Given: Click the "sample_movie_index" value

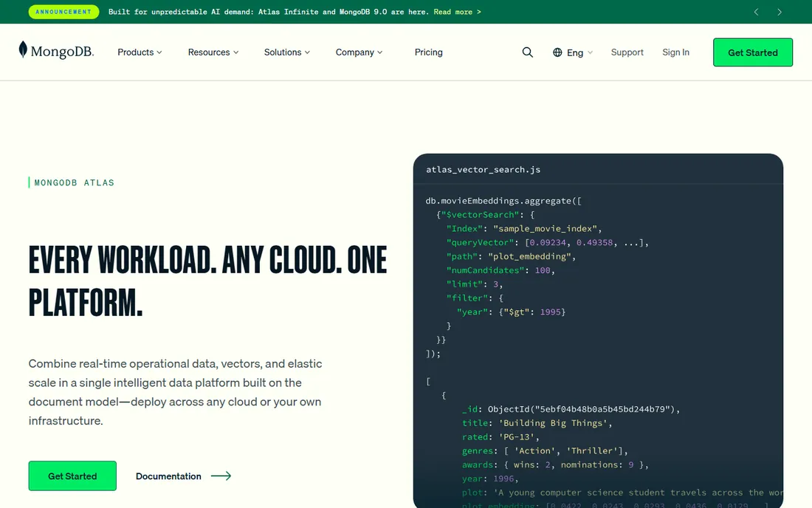Looking at the screenshot, I should pyautogui.click(x=545, y=229).
